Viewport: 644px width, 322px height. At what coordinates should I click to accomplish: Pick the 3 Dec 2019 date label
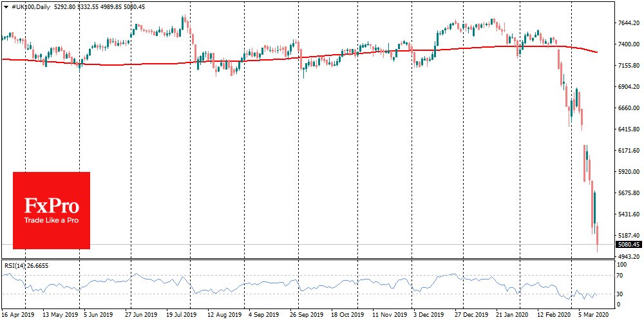(x=428, y=316)
